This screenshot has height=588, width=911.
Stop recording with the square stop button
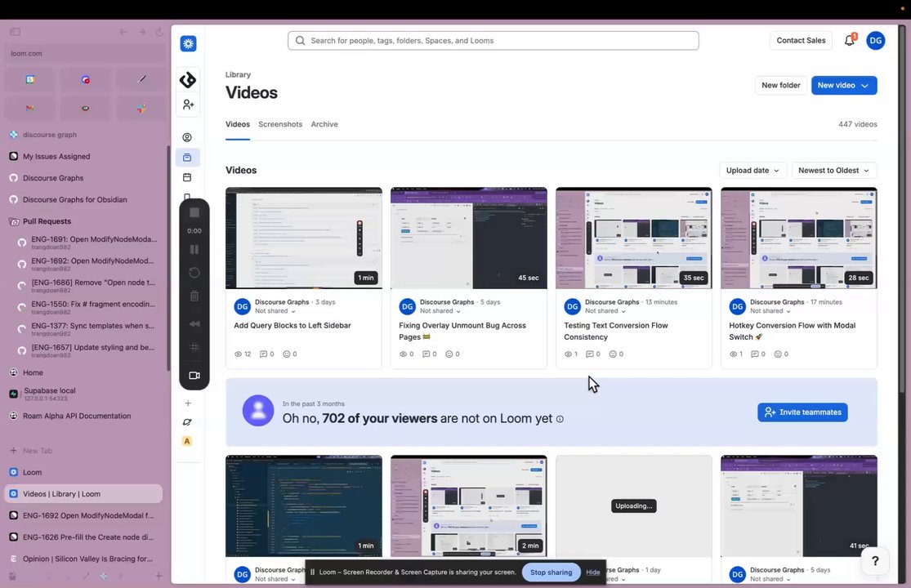(x=194, y=212)
